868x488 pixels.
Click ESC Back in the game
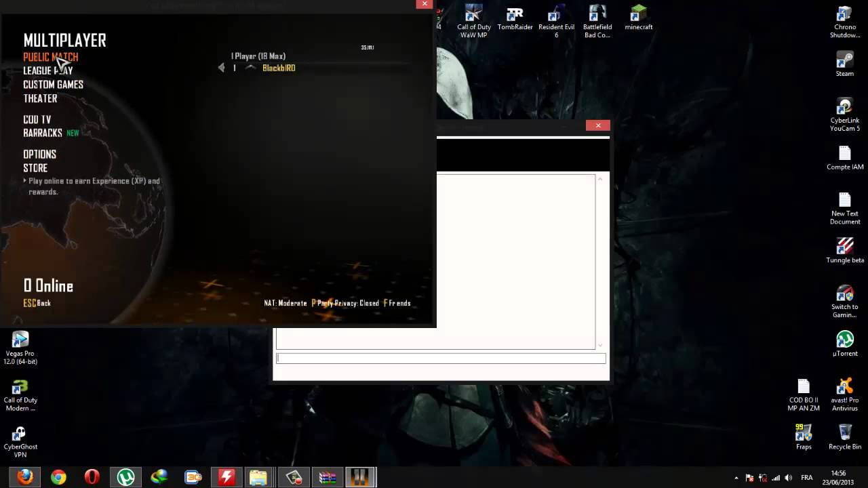click(x=37, y=303)
